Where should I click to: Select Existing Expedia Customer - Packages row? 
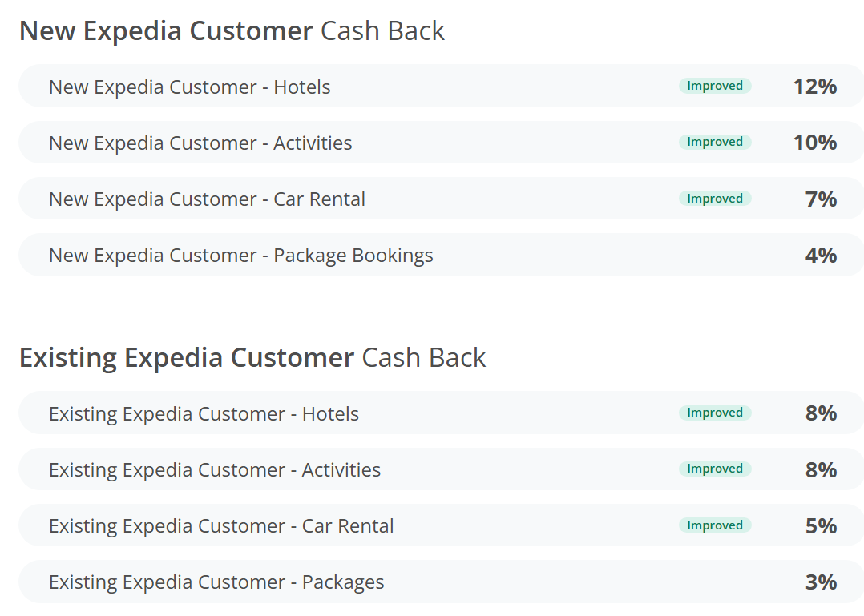[x=441, y=582]
